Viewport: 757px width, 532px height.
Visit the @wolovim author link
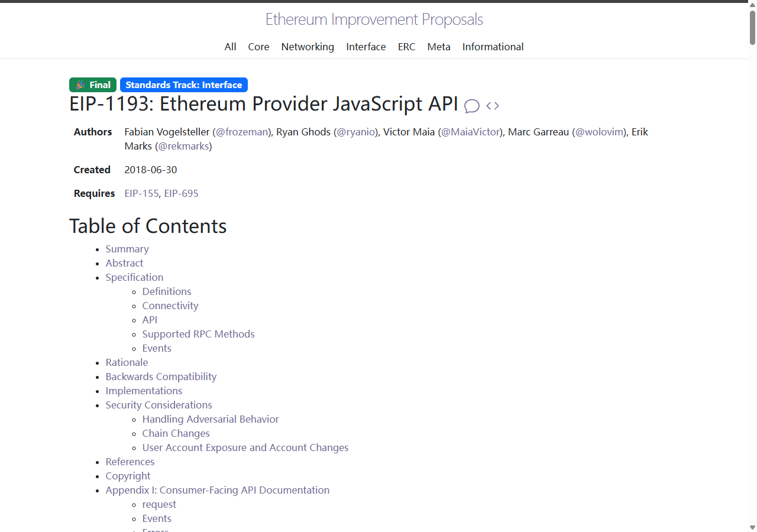click(599, 132)
